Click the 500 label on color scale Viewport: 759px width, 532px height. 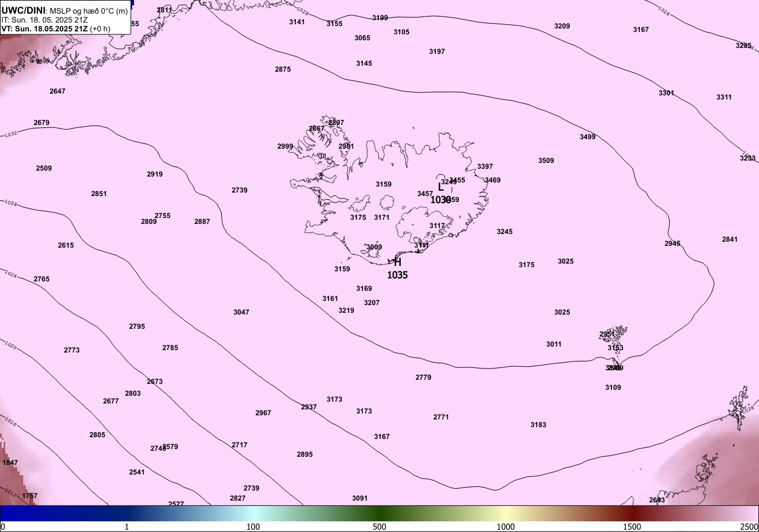[x=379, y=527]
